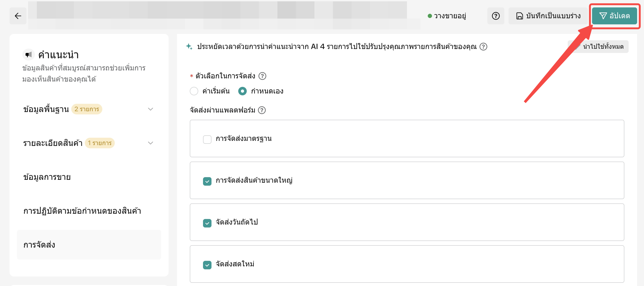644x286 pixels.
Task: Uncheck การจัดส่งสินค้าขนาดใหญ่ checkbox
Action: pos(207,181)
